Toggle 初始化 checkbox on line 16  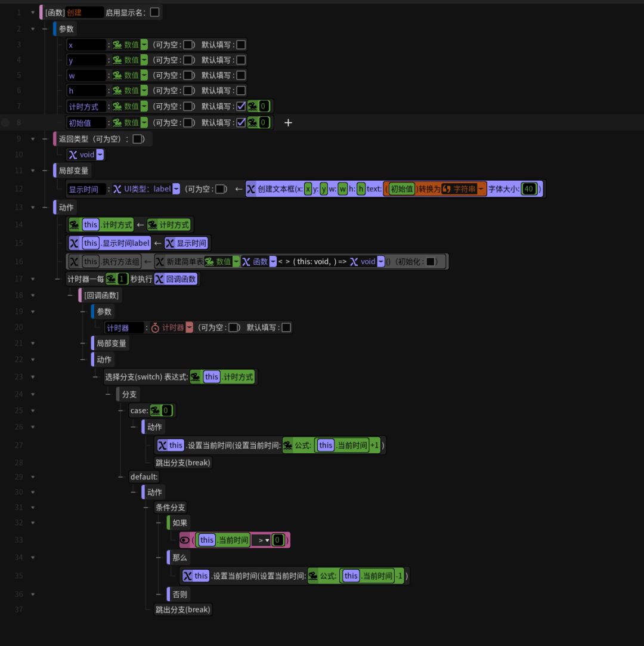coord(431,262)
